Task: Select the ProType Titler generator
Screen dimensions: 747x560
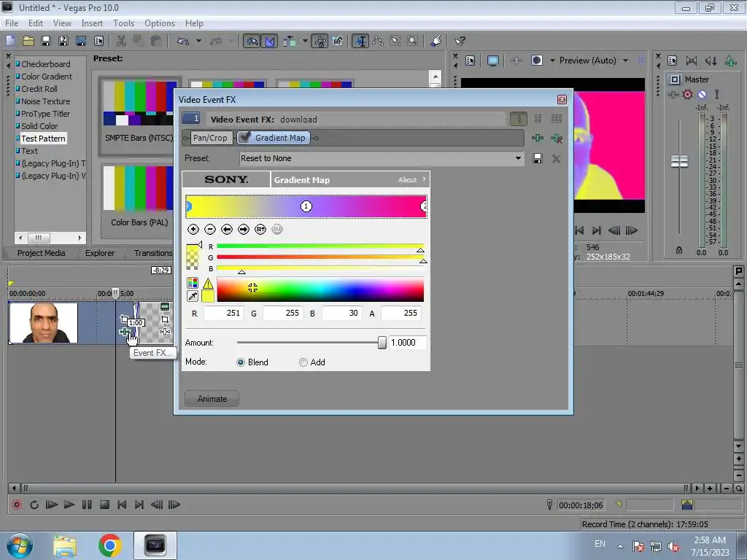Action: tap(45, 113)
